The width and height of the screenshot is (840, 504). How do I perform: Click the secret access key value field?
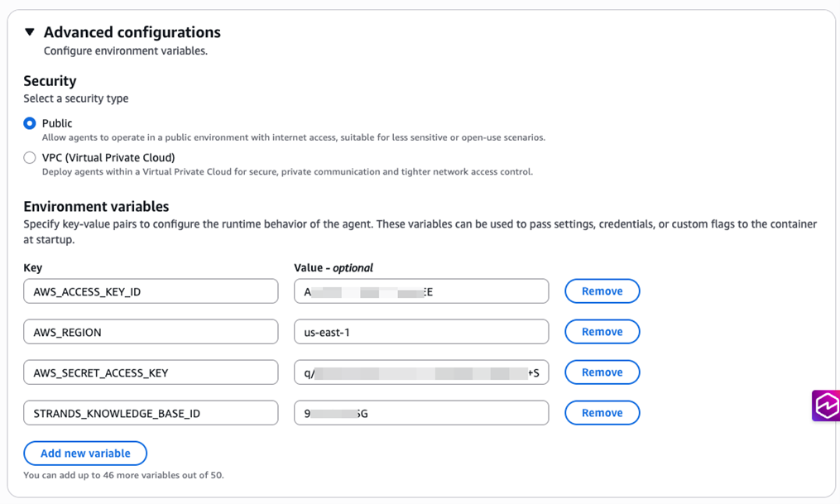pos(420,372)
